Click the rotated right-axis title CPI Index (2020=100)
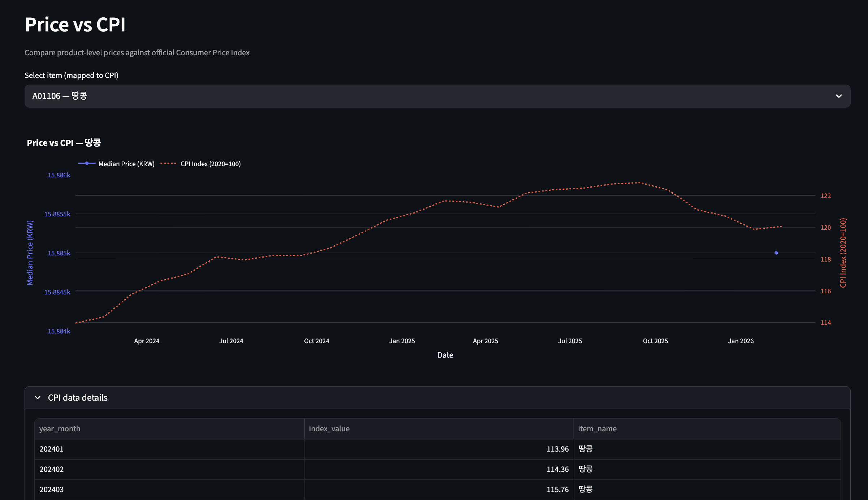 point(843,253)
